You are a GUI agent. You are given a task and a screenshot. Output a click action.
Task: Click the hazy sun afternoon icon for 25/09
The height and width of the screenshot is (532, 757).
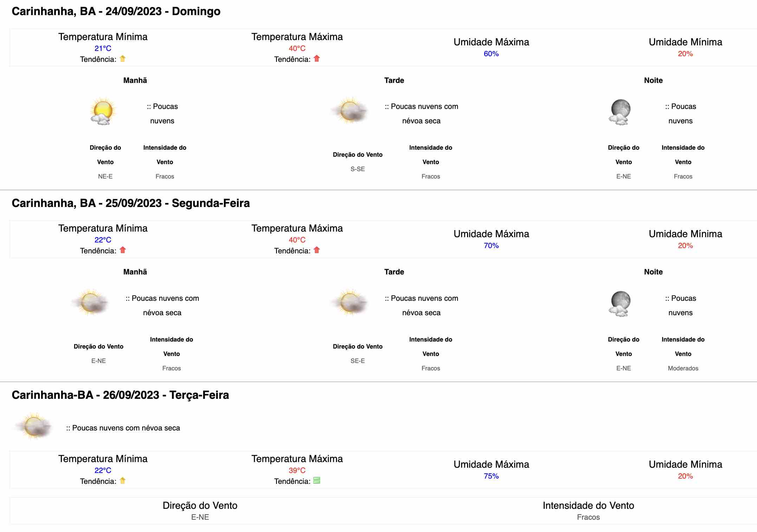click(350, 303)
